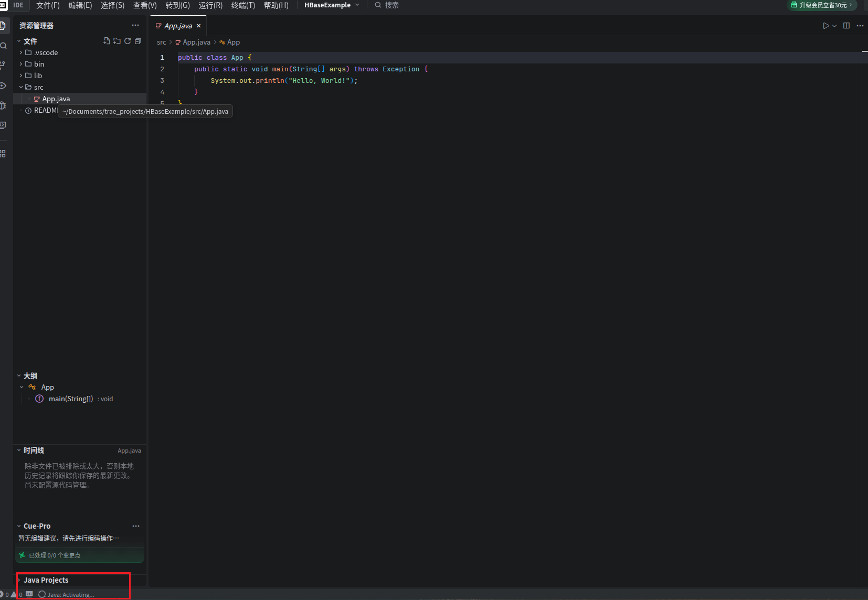
Task: Click the 搜索 search box in title bar
Action: pyautogui.click(x=387, y=5)
